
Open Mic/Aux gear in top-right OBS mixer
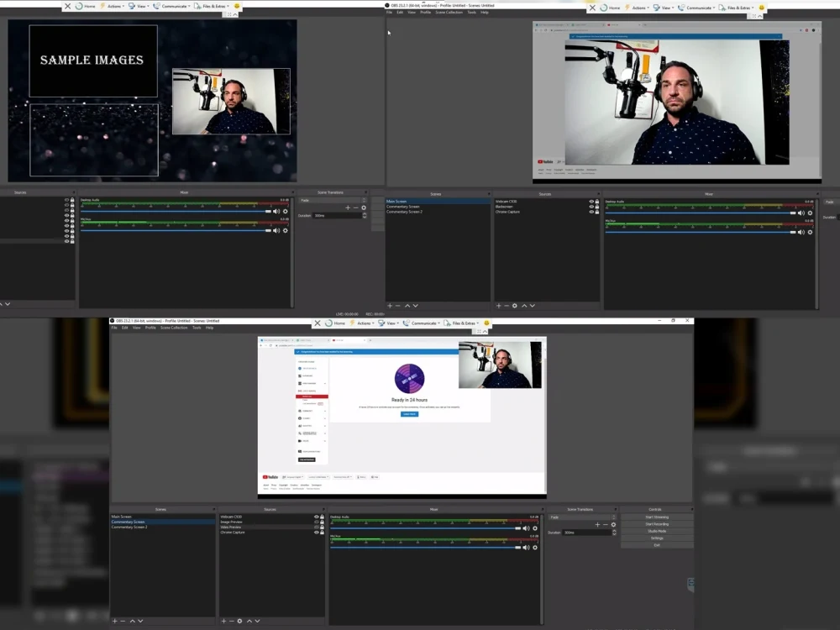pos(810,232)
